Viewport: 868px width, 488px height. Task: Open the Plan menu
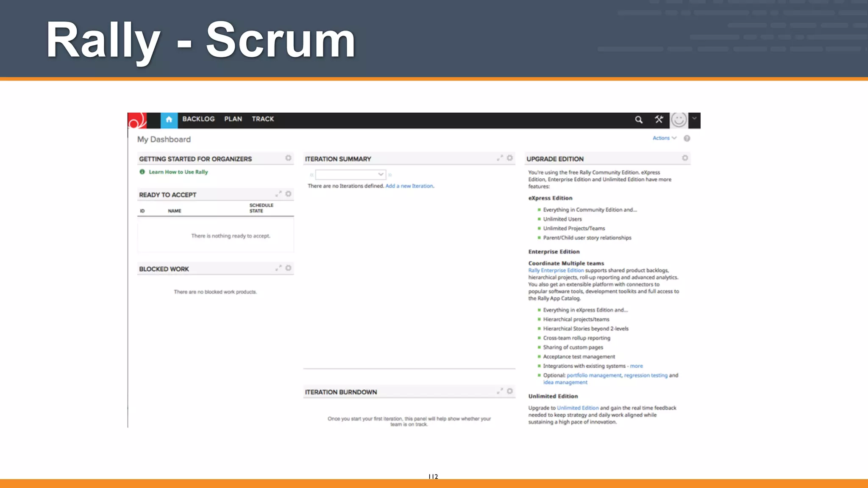coord(233,119)
